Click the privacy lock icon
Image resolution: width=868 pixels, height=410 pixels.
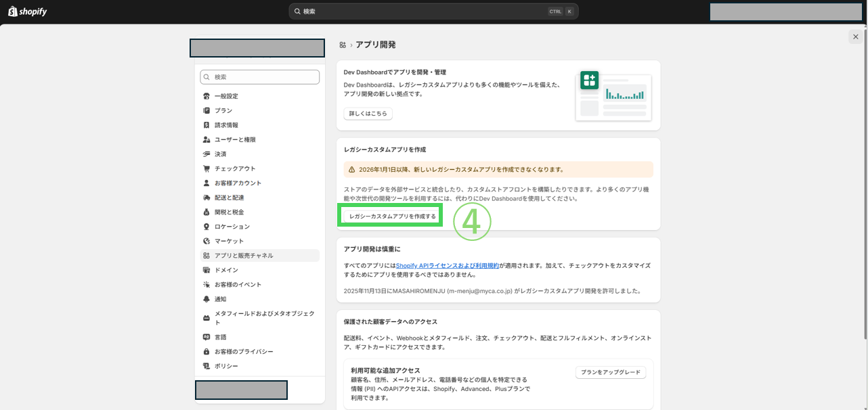click(207, 352)
